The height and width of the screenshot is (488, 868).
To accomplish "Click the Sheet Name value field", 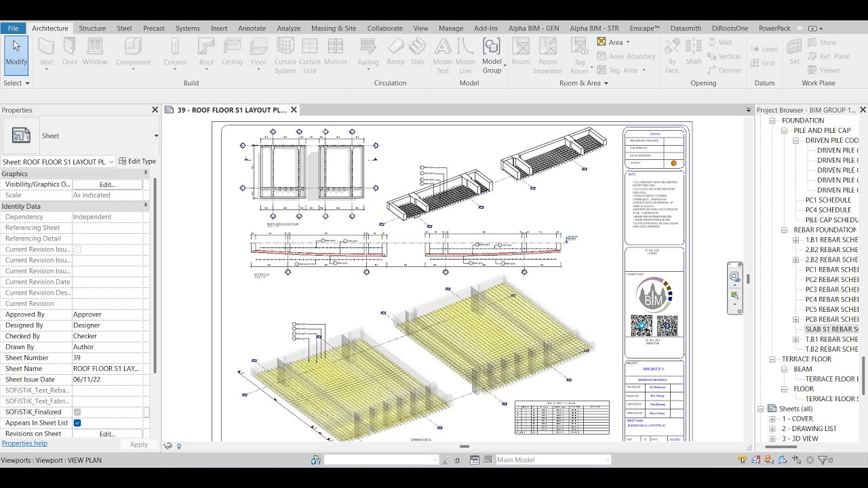I will coord(107,369).
